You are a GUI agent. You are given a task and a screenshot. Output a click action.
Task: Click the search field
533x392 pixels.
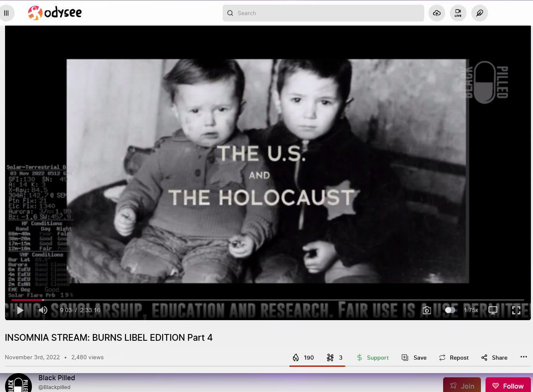pos(323,13)
